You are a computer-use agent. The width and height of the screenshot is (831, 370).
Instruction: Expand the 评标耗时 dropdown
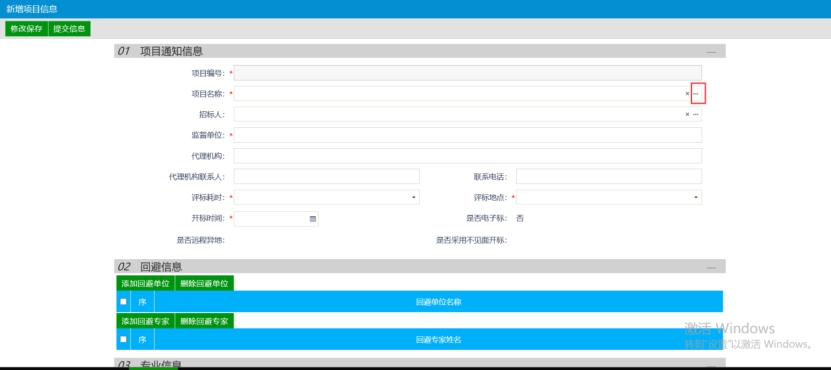point(413,197)
